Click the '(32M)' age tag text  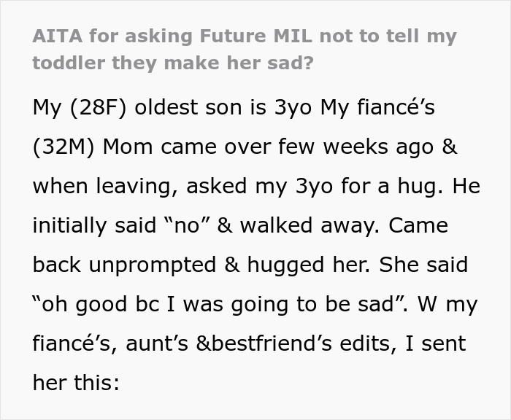[64, 147]
